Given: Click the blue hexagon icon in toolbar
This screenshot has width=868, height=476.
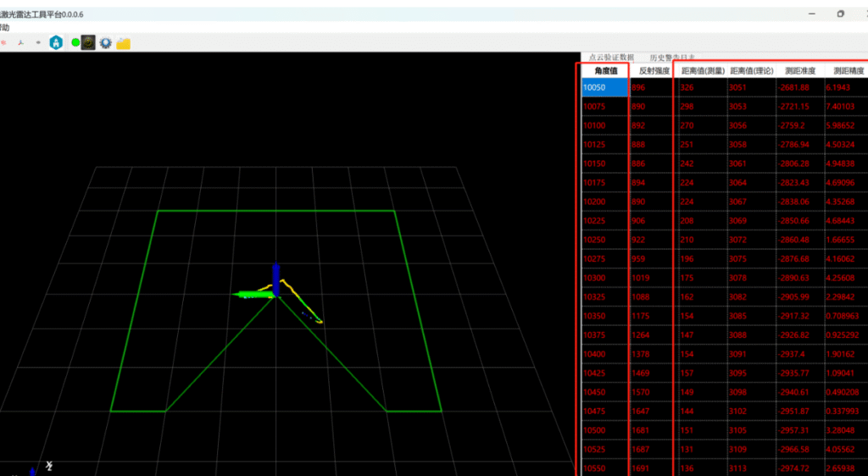Looking at the screenshot, I should 56,42.
